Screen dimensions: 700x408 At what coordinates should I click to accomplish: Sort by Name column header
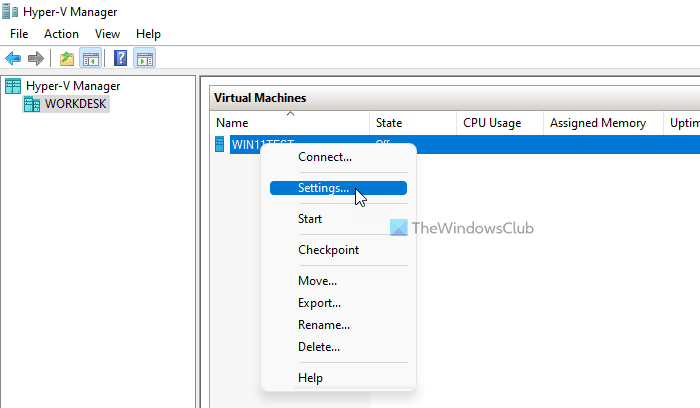pos(290,123)
